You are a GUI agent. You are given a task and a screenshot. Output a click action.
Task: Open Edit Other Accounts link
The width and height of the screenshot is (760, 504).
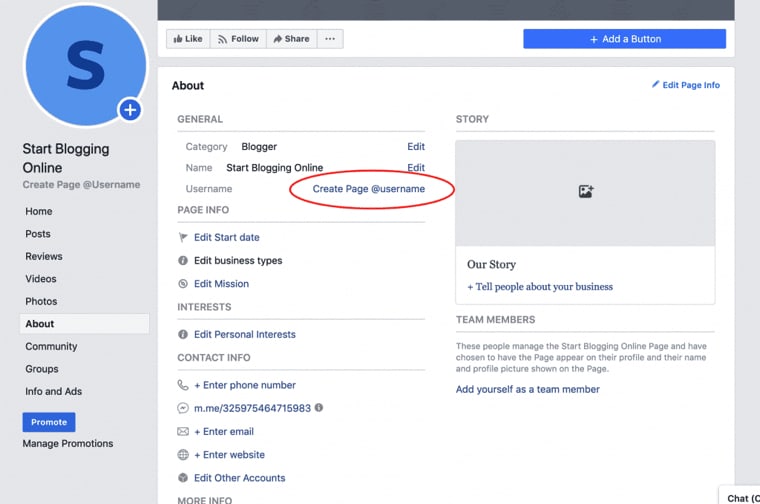(239, 478)
